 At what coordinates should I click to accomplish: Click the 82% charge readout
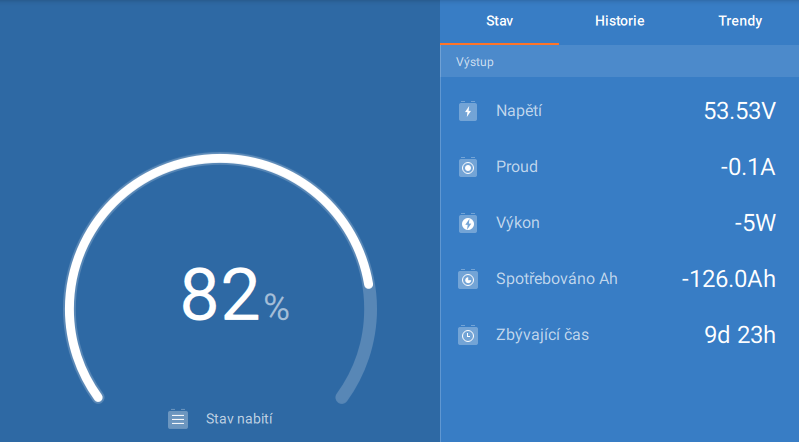[x=234, y=296]
